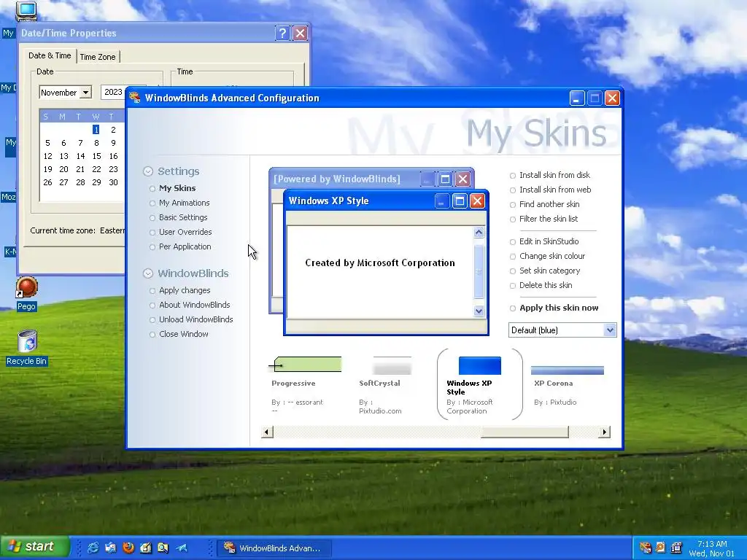Click the WindowBlinds tray icon
The width and height of the screenshot is (747, 560).
point(645,548)
